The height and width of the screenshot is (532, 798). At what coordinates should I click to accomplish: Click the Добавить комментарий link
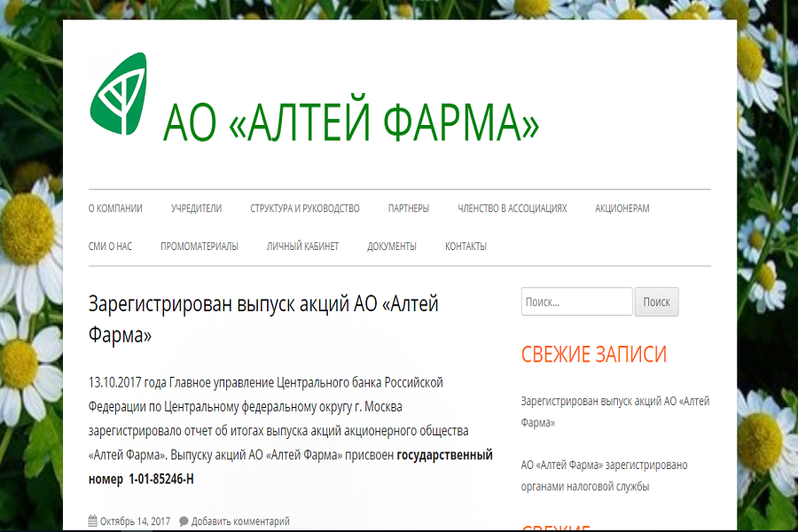(x=240, y=521)
